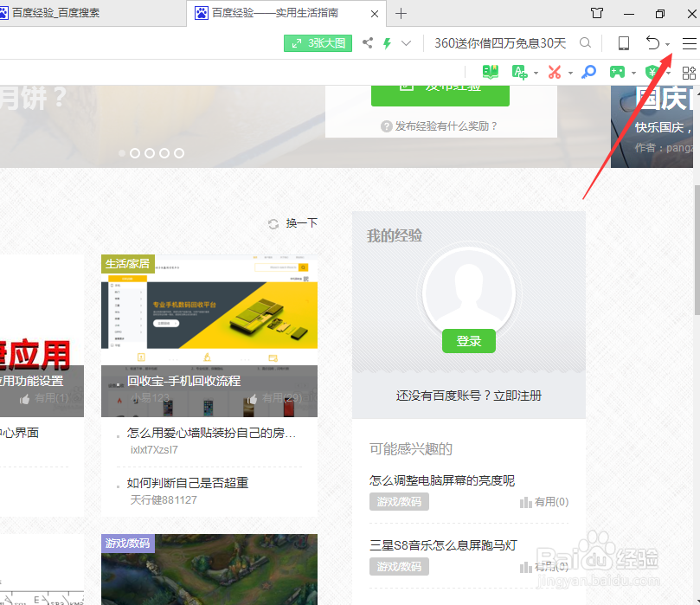Open 三星S8音乐怎么息屏跑马灯 article
This screenshot has height=605, width=700.
(x=443, y=545)
